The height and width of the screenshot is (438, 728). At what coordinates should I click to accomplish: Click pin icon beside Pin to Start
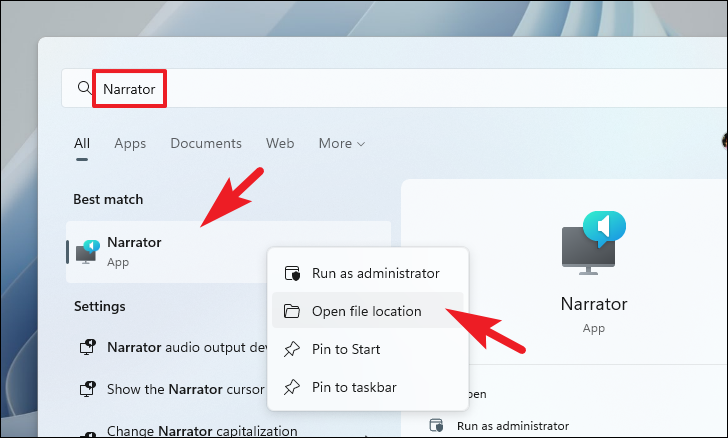coord(292,349)
